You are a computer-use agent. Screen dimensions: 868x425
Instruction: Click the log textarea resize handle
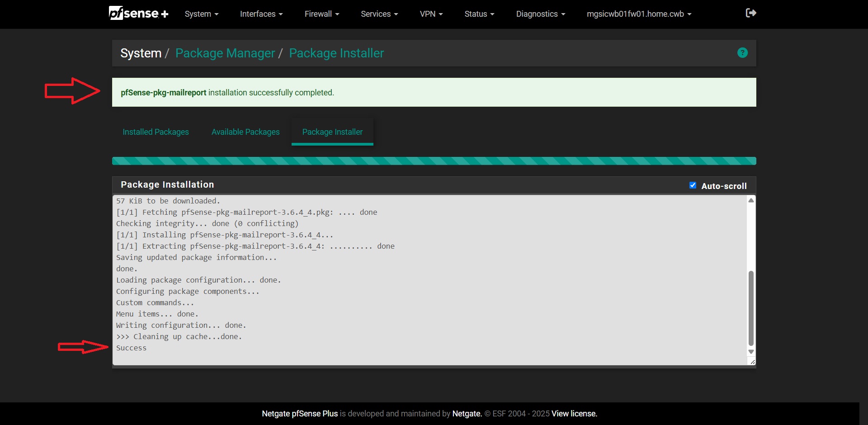point(752,362)
